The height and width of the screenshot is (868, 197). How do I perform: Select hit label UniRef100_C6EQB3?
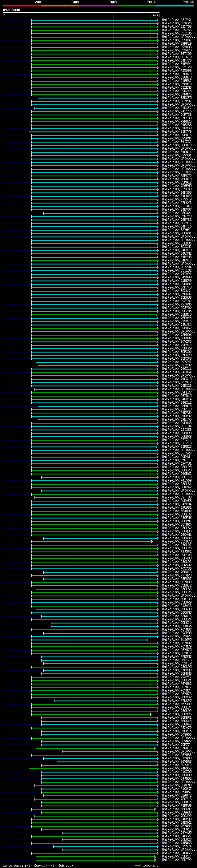(176, 531)
